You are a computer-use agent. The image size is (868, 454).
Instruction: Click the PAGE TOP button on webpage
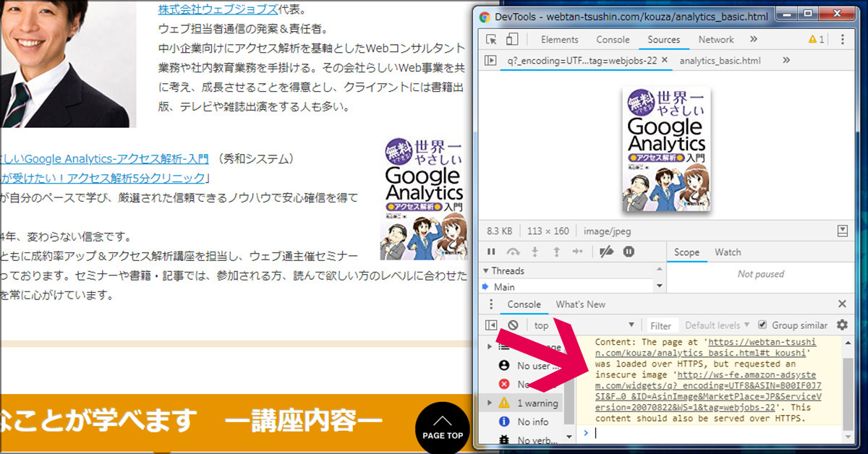click(x=442, y=428)
